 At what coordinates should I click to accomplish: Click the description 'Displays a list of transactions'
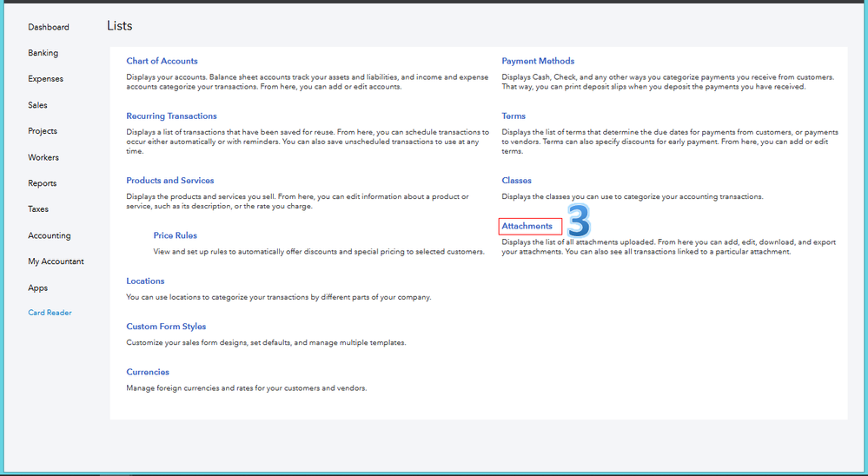tap(308, 142)
